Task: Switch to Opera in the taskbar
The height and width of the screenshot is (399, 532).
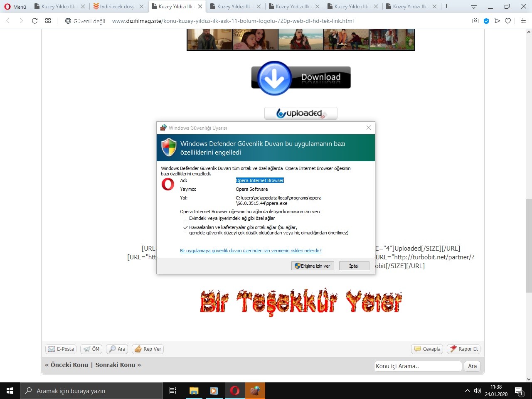Action: pyautogui.click(x=235, y=391)
